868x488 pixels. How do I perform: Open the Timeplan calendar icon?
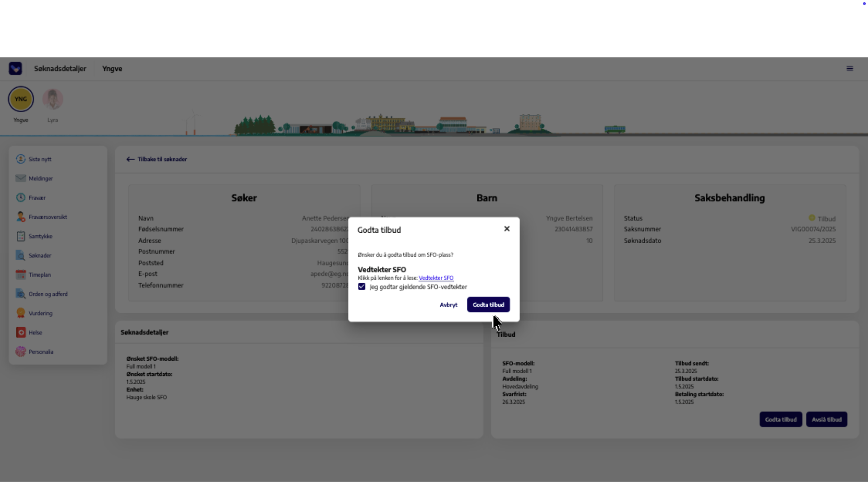point(21,275)
